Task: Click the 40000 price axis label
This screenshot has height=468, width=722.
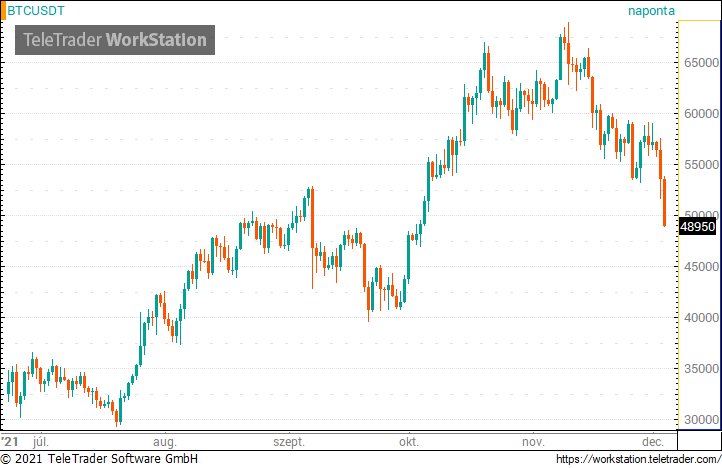Action: point(701,318)
